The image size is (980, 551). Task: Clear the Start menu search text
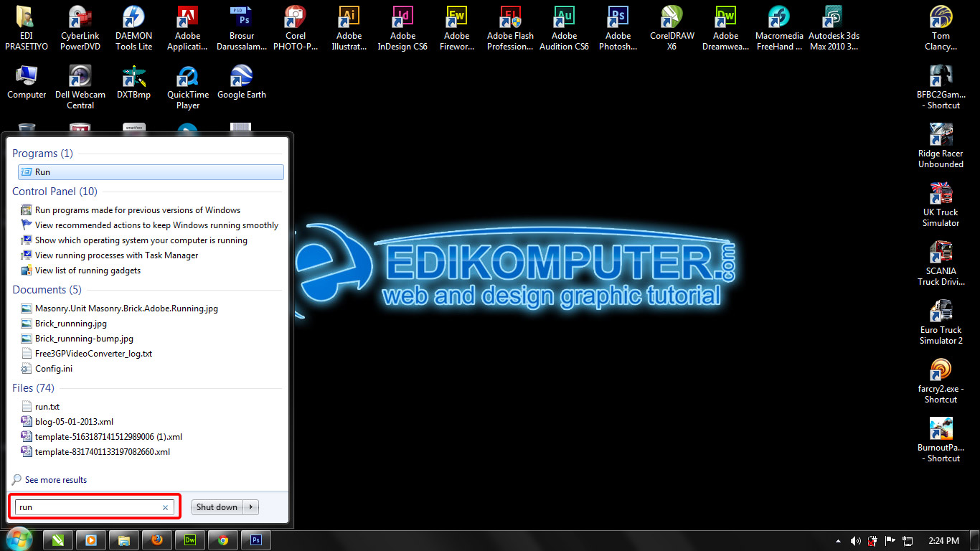pyautogui.click(x=165, y=507)
